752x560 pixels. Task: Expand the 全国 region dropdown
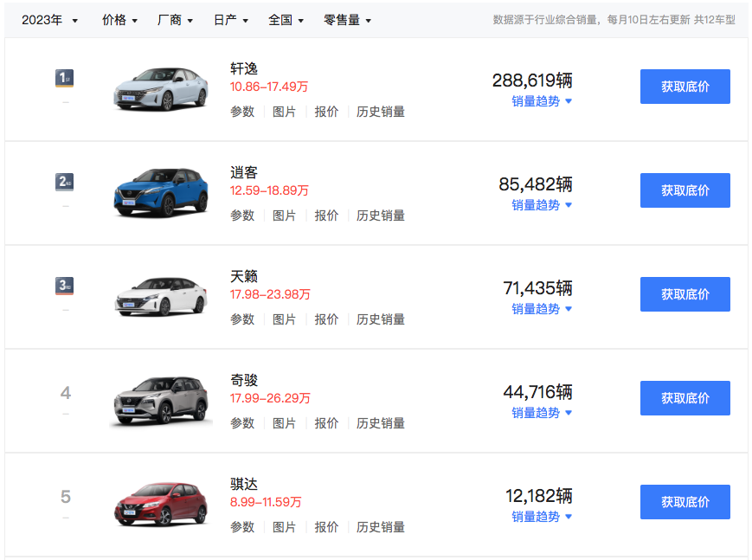point(286,20)
